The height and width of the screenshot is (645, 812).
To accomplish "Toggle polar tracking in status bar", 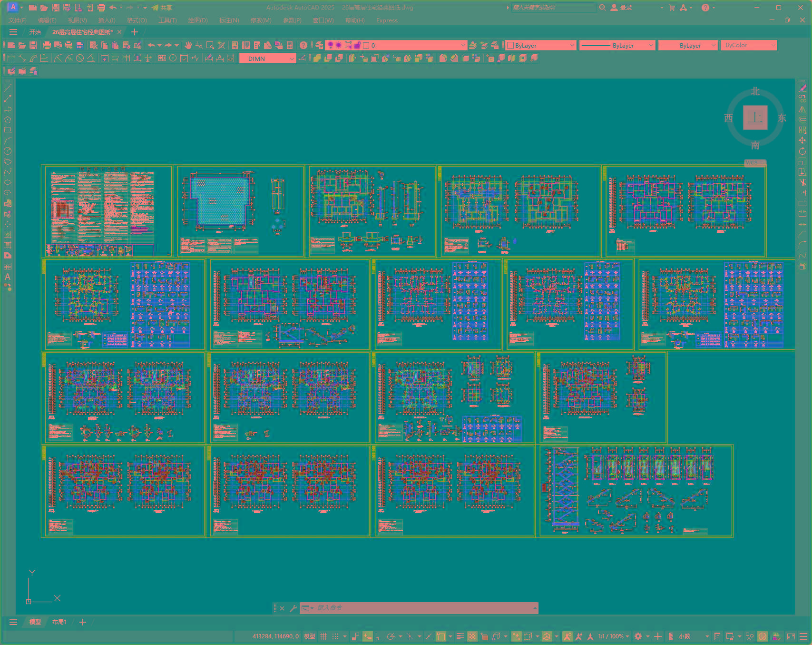I will (391, 636).
